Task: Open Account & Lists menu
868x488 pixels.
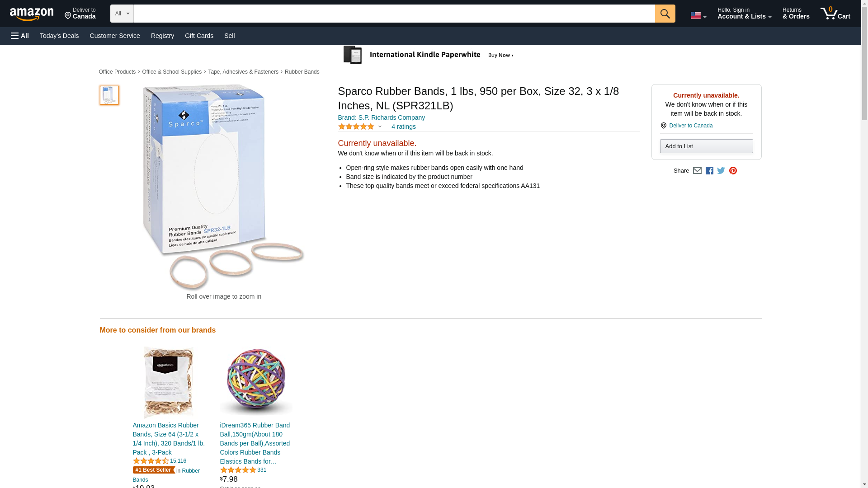Action: (744, 14)
